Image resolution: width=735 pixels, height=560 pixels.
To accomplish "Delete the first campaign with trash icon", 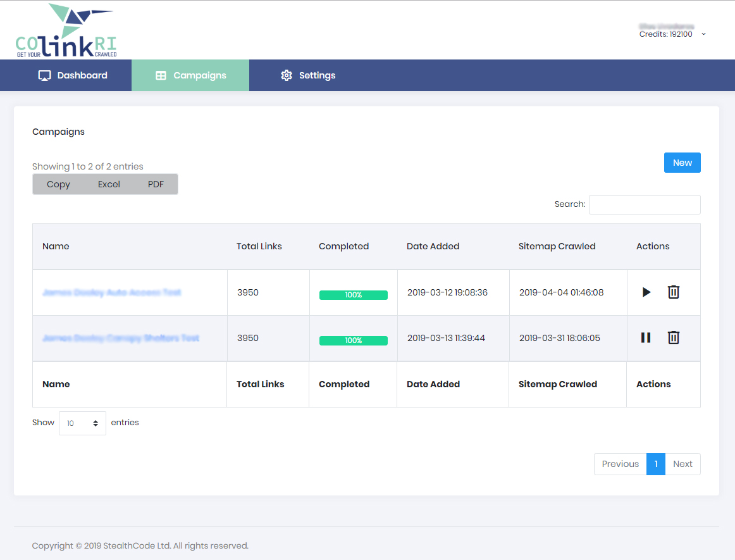I will (674, 292).
